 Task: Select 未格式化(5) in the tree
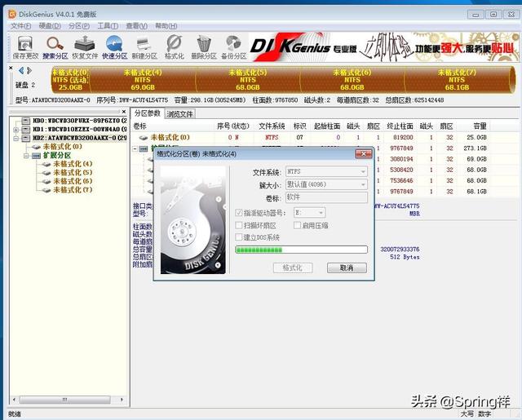click(x=73, y=172)
